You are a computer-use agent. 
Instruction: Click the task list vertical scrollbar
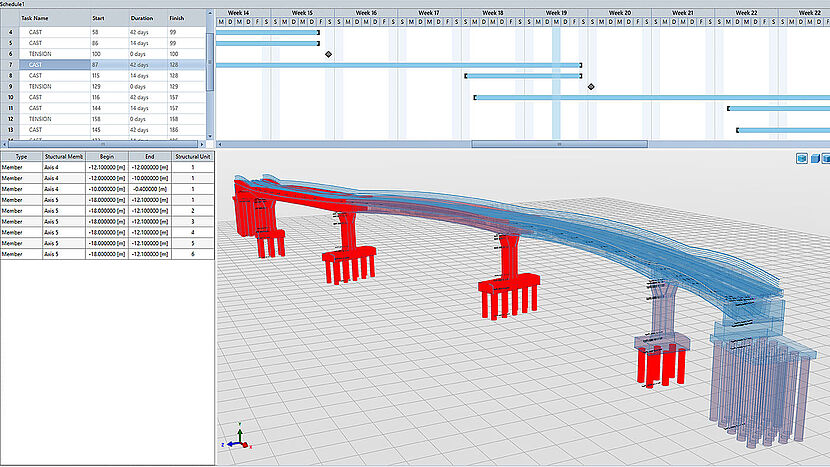pos(209,45)
